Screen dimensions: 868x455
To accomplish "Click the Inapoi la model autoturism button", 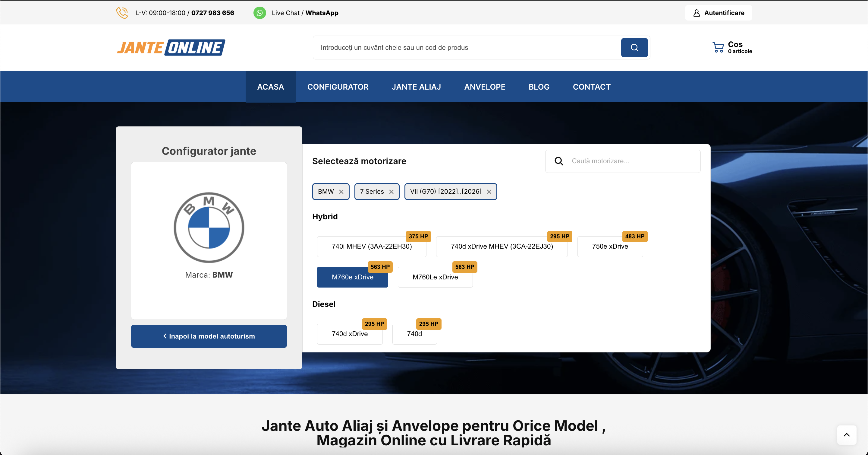I will pos(209,336).
